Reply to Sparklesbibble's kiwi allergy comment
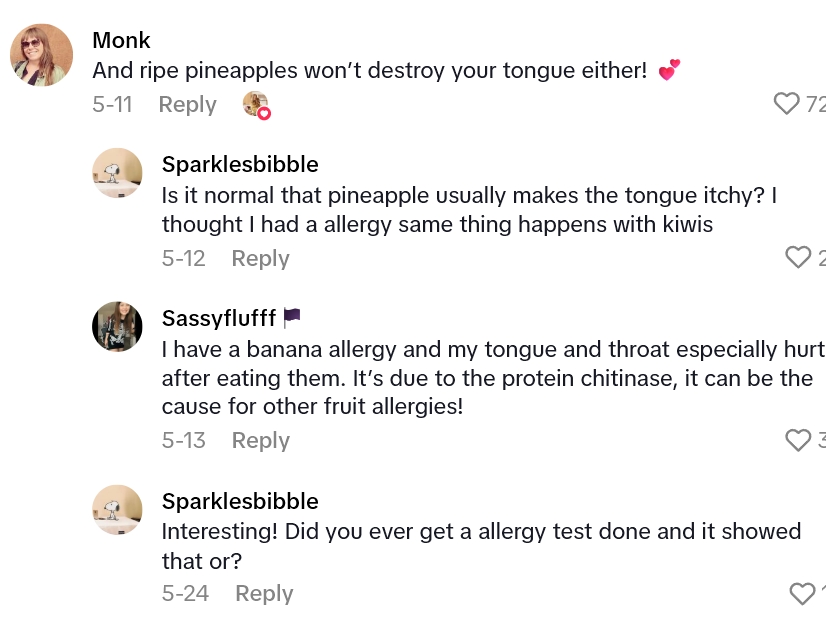Viewport: 826px width, 620px height. tap(260, 258)
